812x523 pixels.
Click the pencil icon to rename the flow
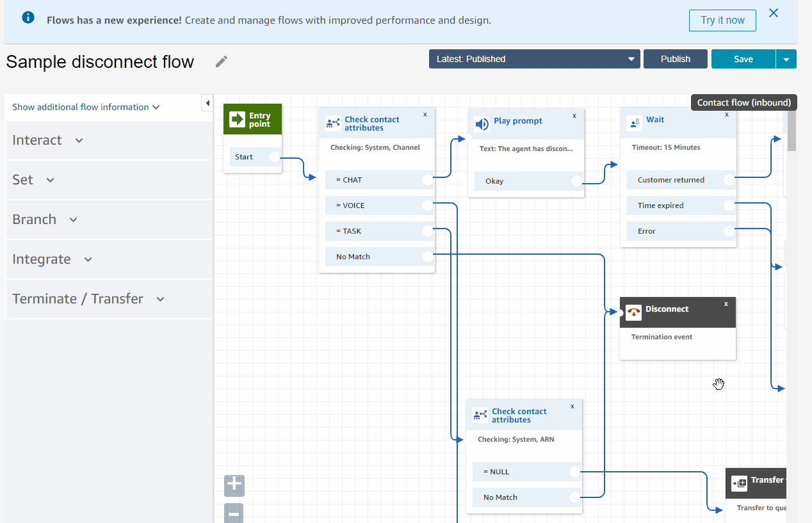point(221,61)
